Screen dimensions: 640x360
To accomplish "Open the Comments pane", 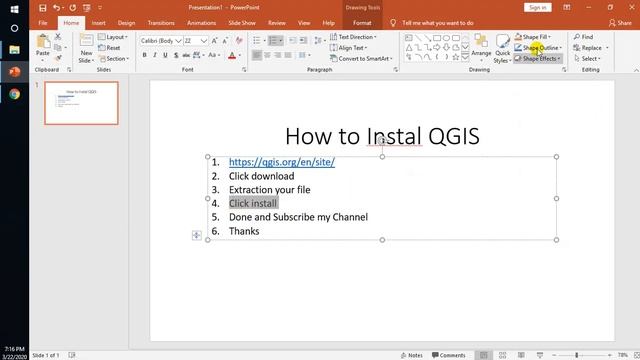I will [x=448, y=356].
